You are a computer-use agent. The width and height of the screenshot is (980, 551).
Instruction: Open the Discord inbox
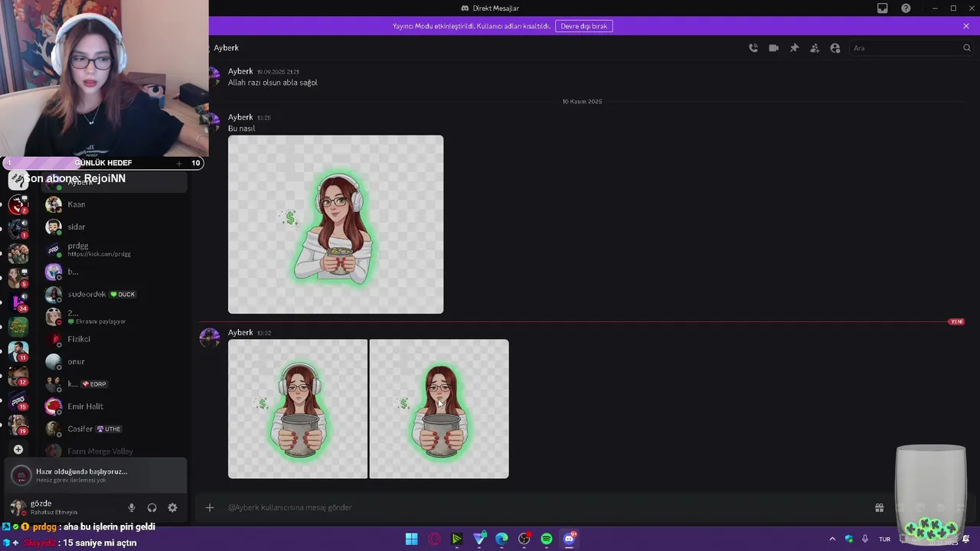click(883, 8)
